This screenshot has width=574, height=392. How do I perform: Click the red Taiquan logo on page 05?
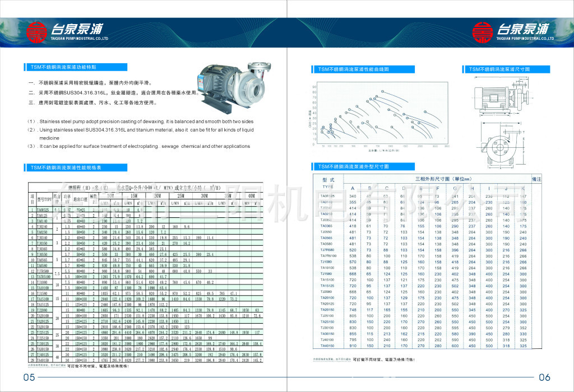(x=36, y=32)
